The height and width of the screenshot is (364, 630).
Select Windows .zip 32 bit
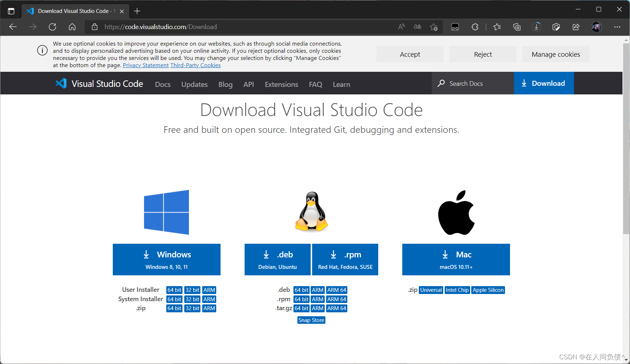pyautogui.click(x=192, y=308)
